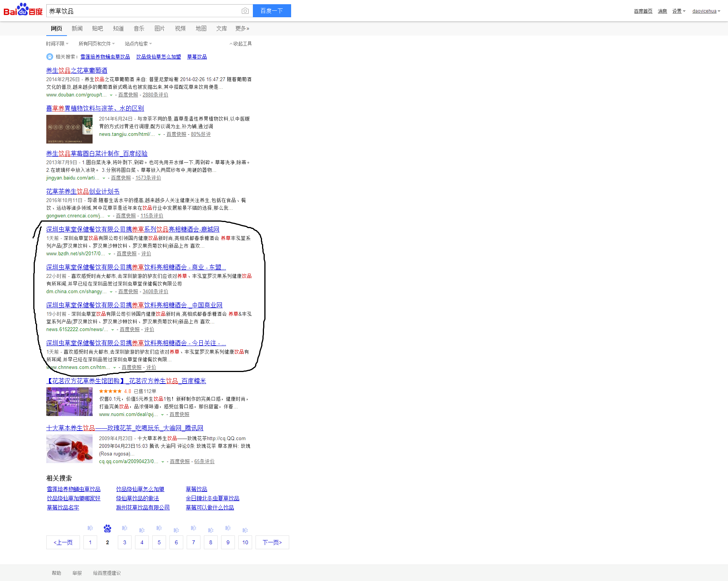The width and height of the screenshot is (728, 581).
Task: Switch to the 文库 tab
Action: (x=221, y=28)
